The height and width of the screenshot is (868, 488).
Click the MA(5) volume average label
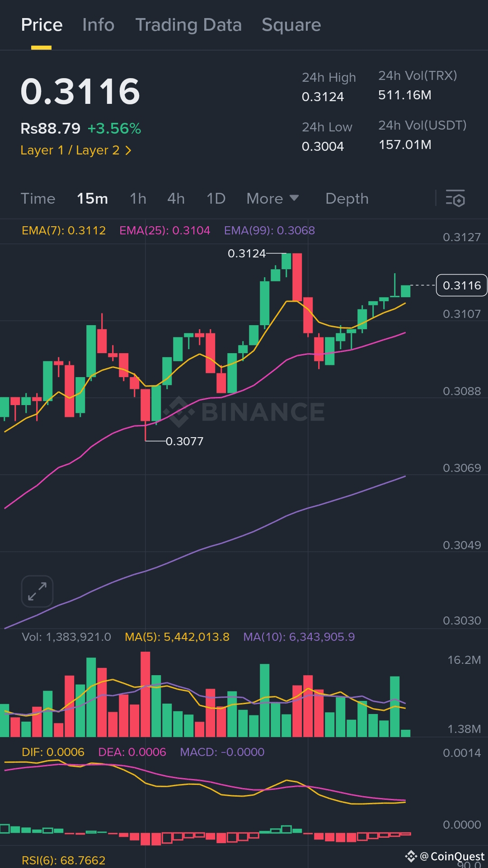[x=176, y=637]
